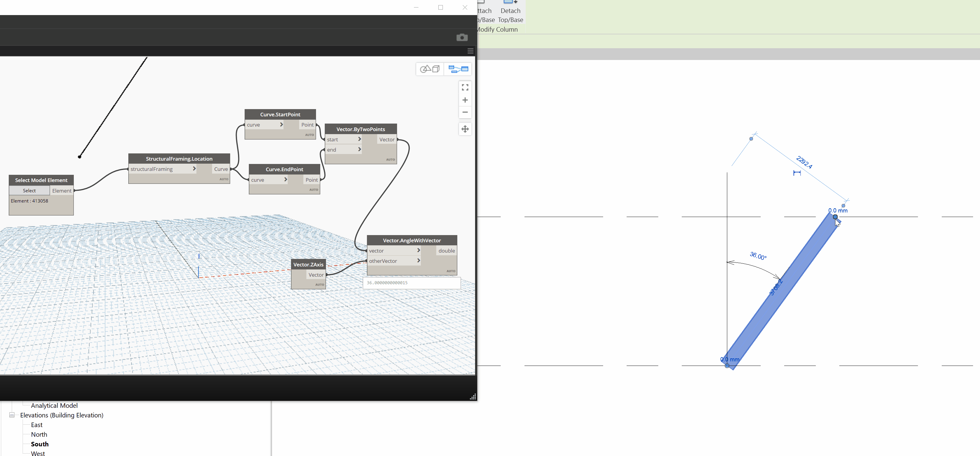Click the zoom to fit icon

point(465,87)
